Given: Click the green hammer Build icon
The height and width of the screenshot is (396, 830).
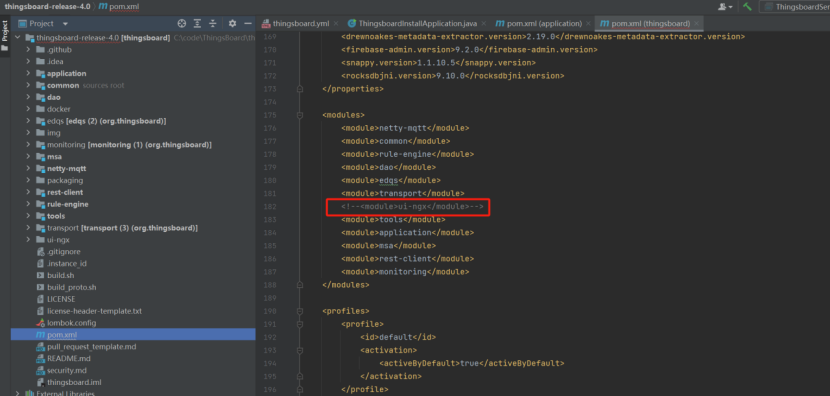Looking at the screenshot, I should click(747, 6).
